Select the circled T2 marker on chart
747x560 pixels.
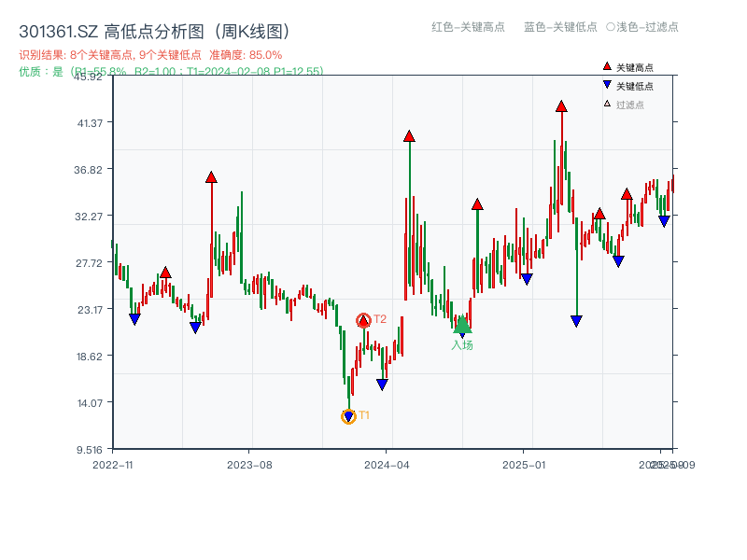tap(362, 318)
